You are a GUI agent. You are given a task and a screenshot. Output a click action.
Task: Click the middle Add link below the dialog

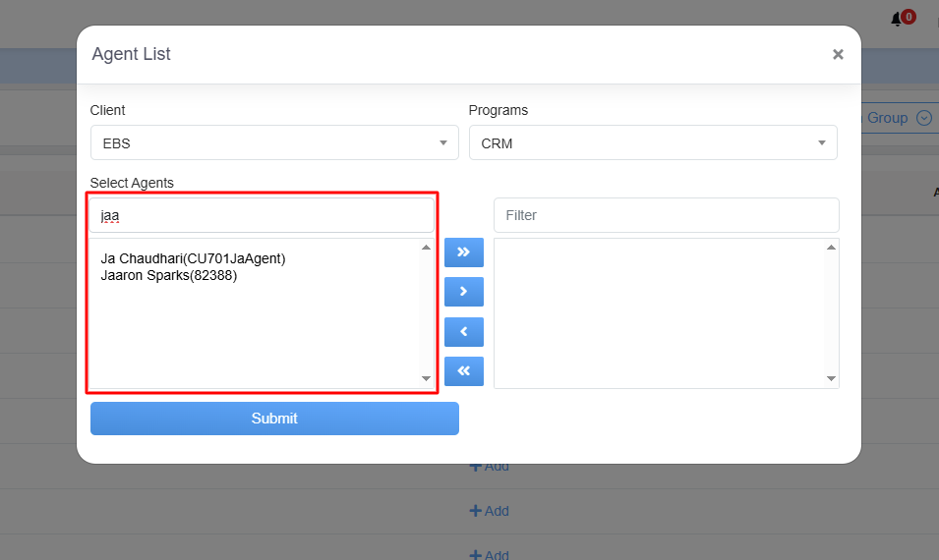490,511
